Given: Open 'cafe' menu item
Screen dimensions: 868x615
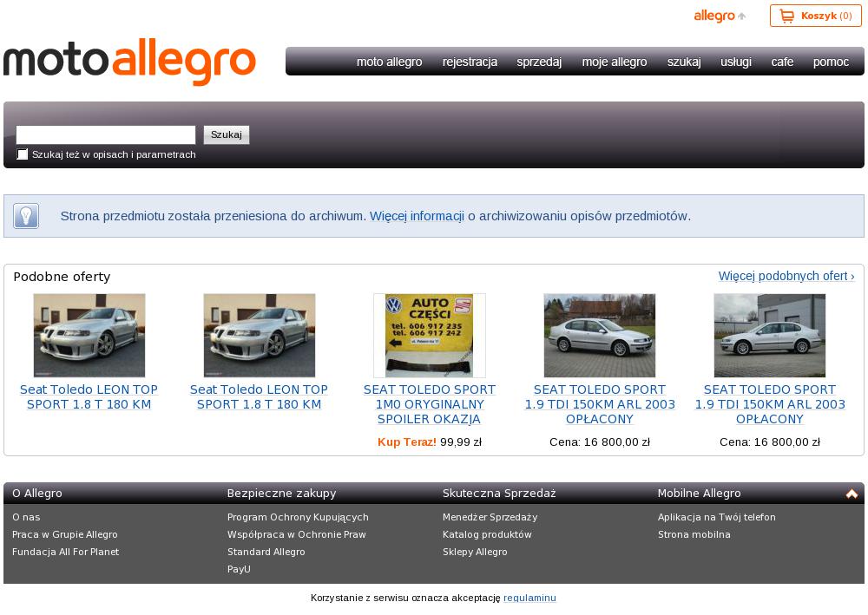Looking at the screenshot, I should click(x=782, y=62).
